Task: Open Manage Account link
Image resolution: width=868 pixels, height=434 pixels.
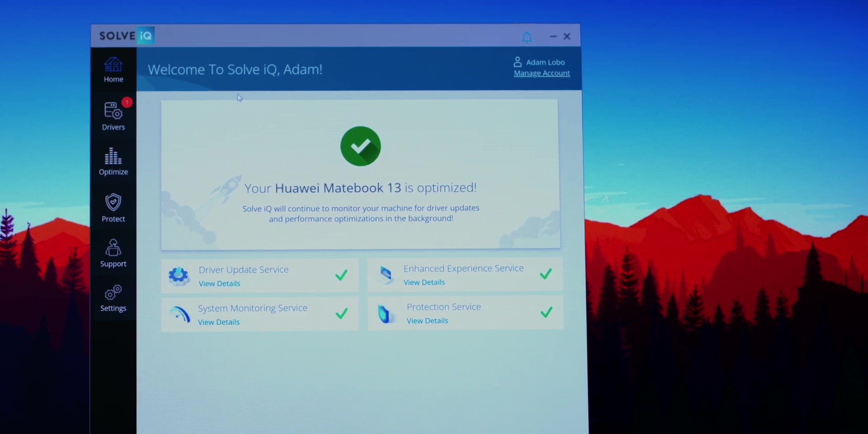Action: pos(542,73)
